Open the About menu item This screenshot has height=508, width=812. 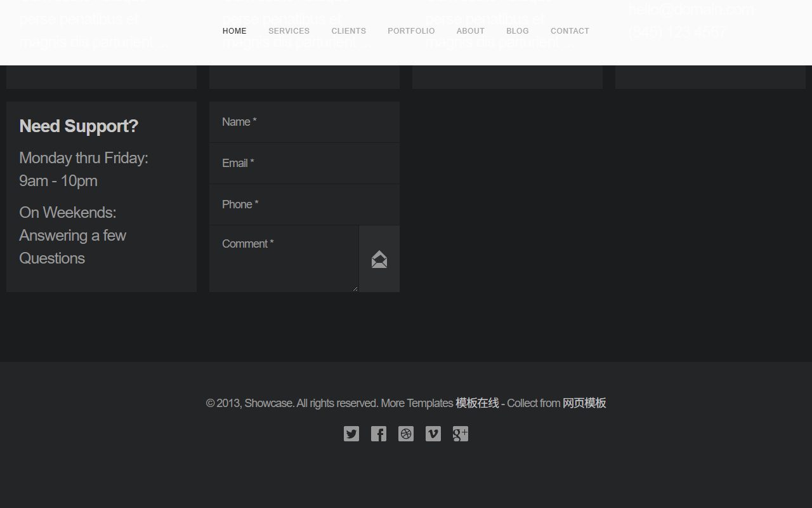point(471,30)
